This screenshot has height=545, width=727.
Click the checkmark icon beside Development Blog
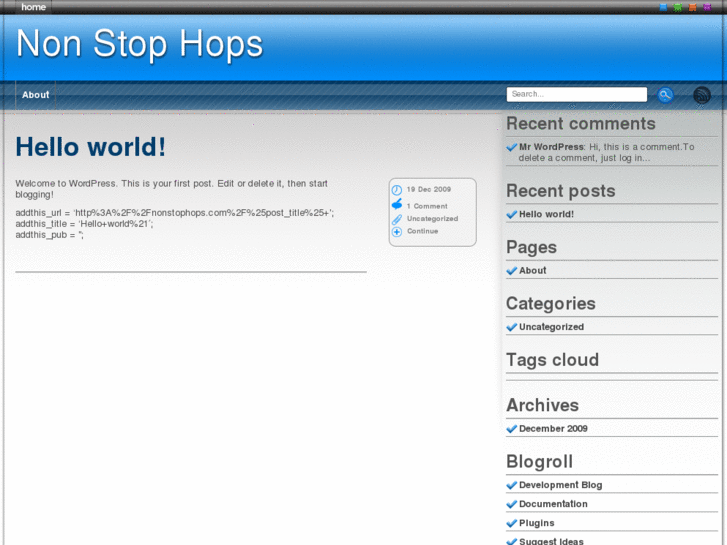(511, 485)
